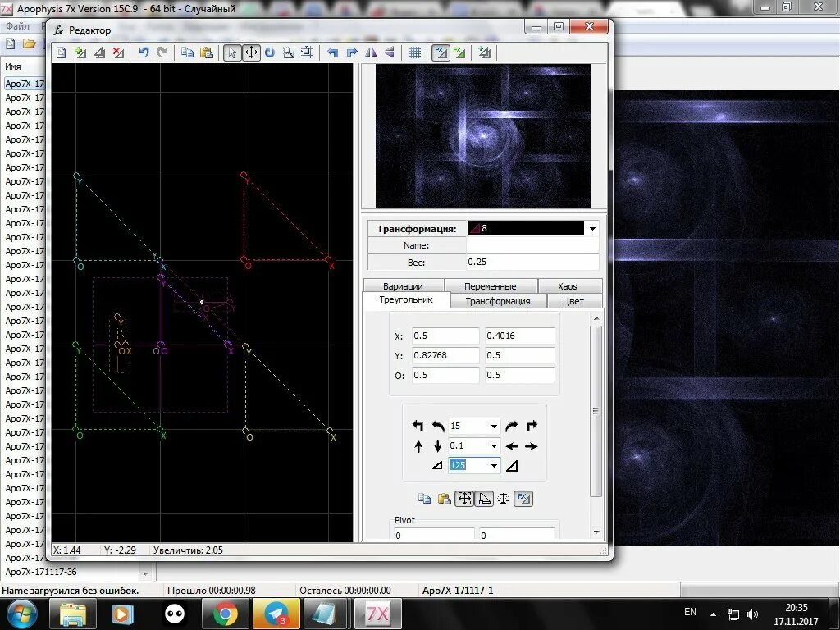
Task: Toggle post-transform edit mode in toolbar
Action: coord(441,52)
